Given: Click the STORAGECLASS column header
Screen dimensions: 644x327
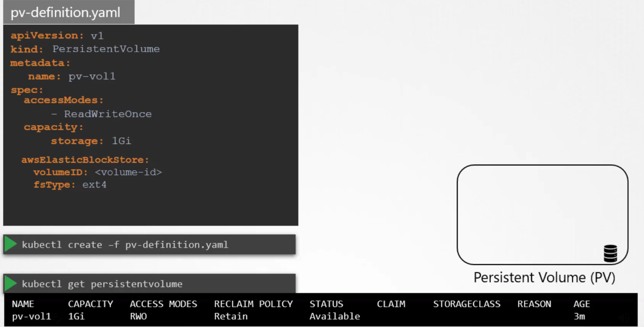Looking at the screenshot, I should (x=467, y=304).
